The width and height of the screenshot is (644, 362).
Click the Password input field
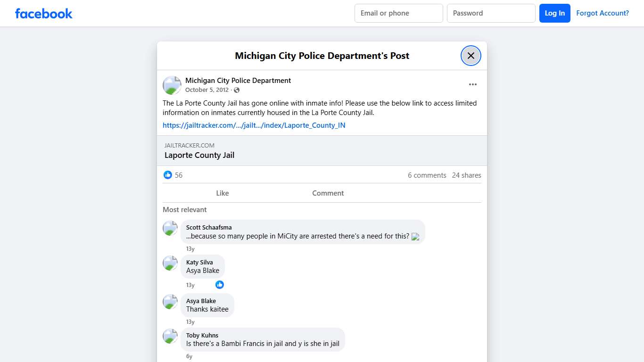pos(491,13)
